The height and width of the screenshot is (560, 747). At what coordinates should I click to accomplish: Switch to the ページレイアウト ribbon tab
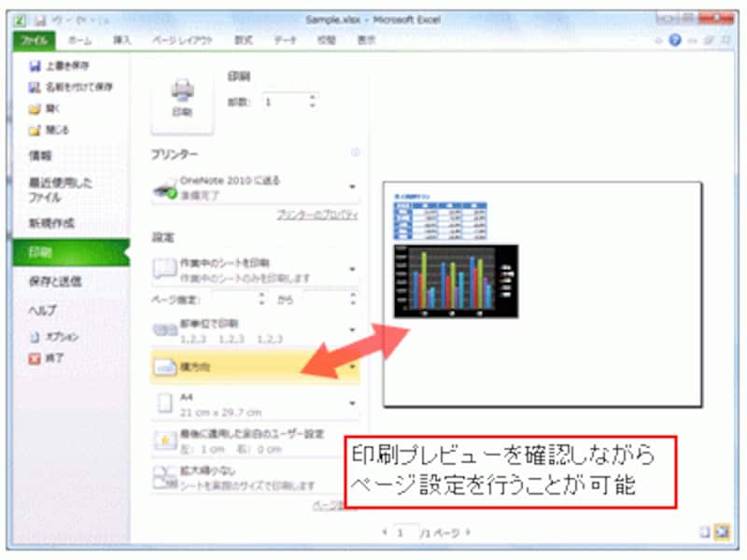click(x=182, y=40)
